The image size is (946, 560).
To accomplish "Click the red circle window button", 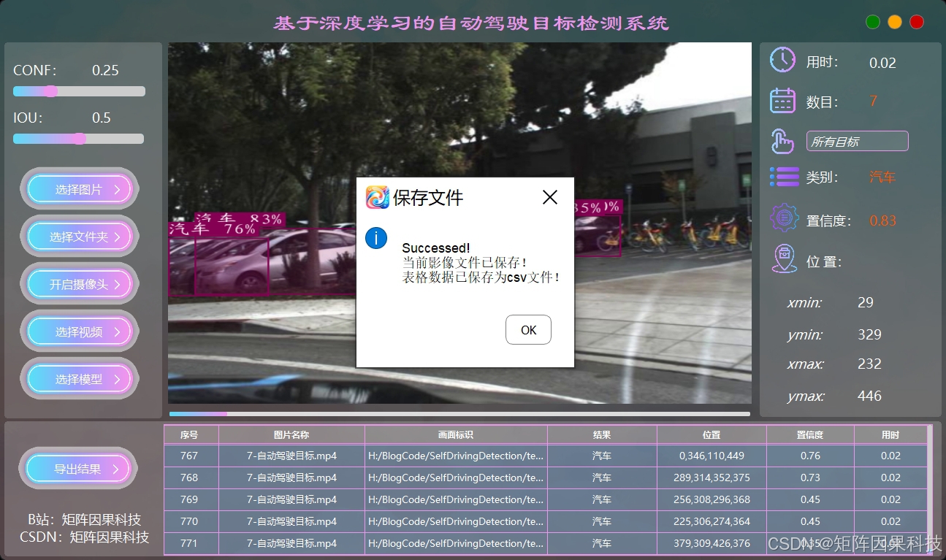I will click(917, 22).
